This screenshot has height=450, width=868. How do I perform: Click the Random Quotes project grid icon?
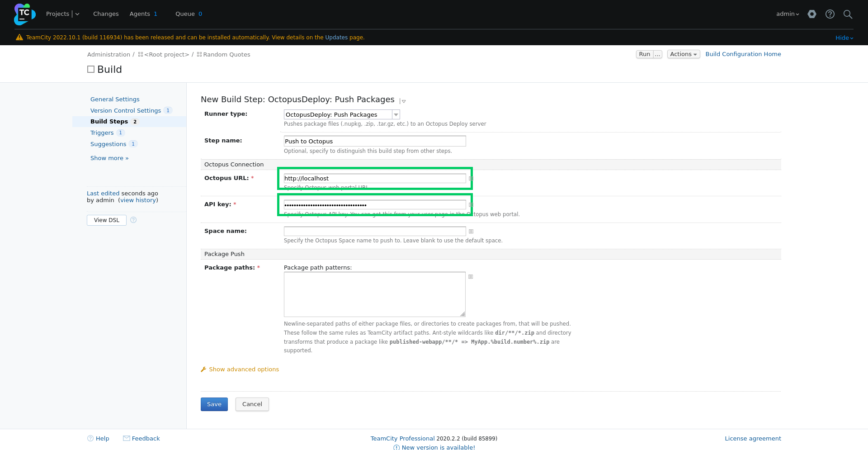[x=199, y=54]
